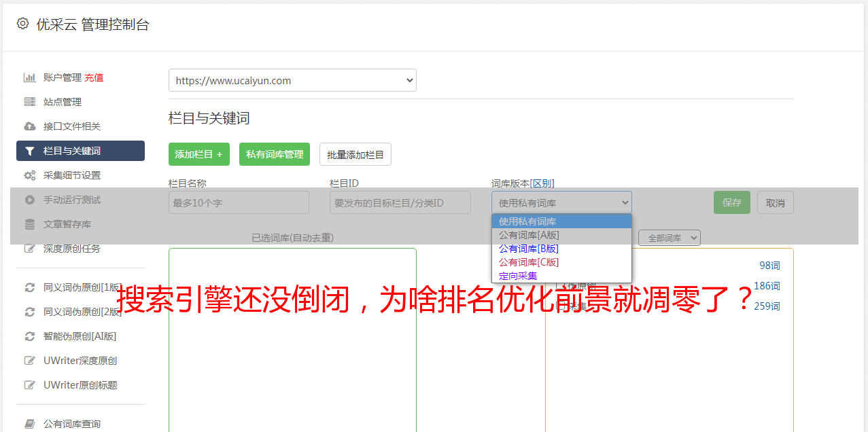Viewport: 868px width, 432px height.
Task: Click the 批量添加栏目 button
Action: [x=355, y=154]
